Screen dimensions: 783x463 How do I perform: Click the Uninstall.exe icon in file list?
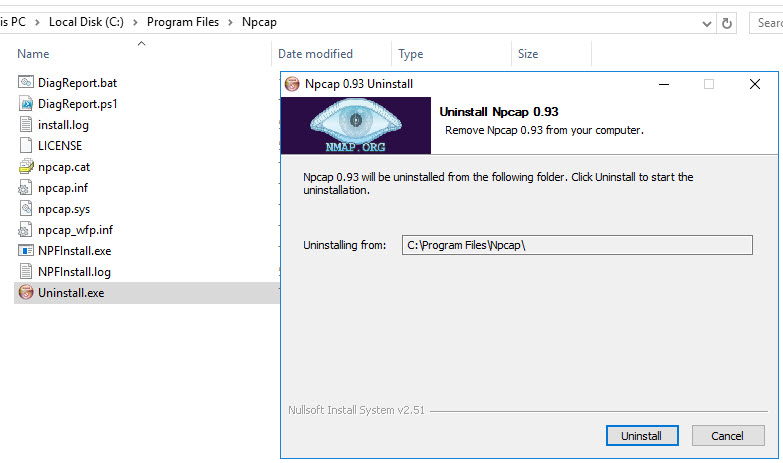tap(26, 293)
